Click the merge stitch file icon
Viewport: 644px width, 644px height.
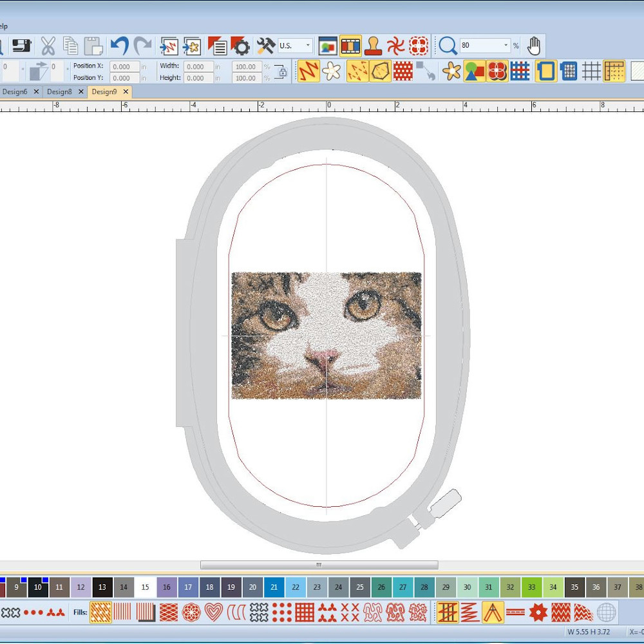click(x=169, y=46)
